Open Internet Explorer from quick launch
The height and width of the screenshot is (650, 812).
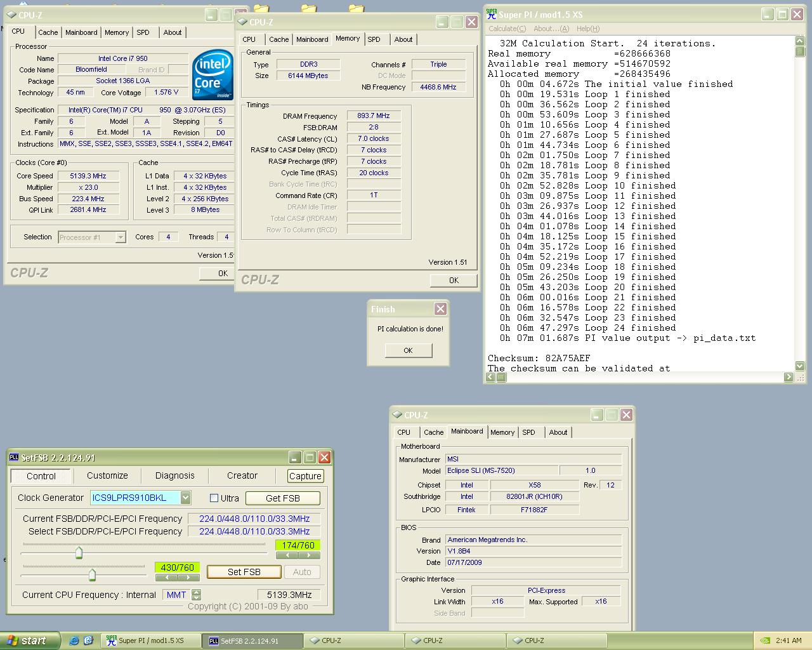point(74,640)
